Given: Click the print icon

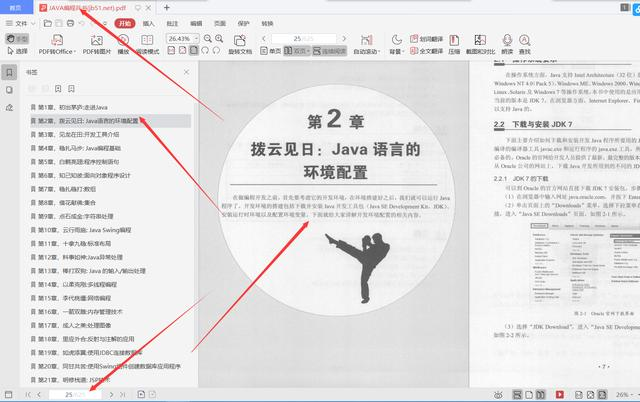Looking at the screenshot, I should tap(71, 23).
